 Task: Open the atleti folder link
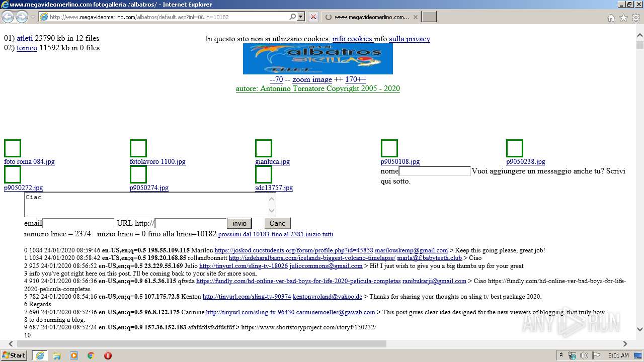[25, 38]
